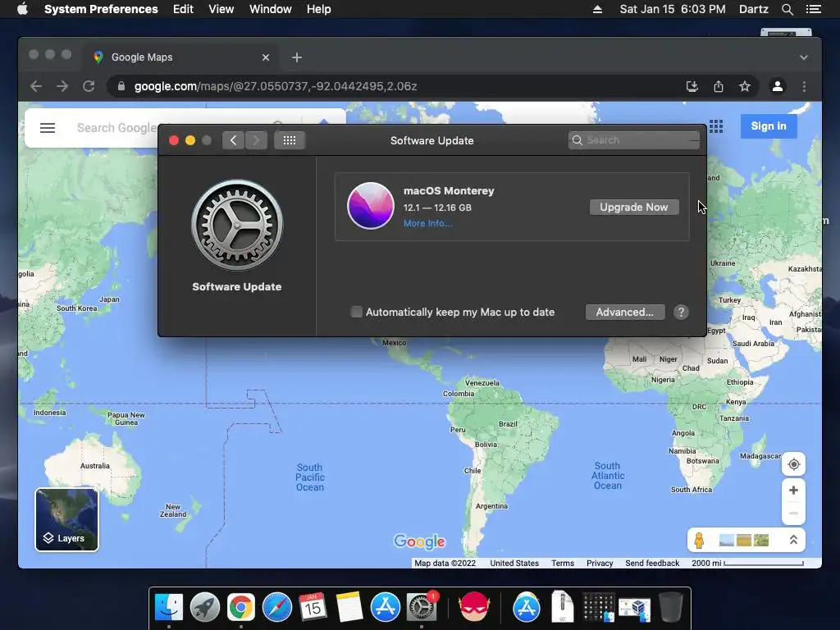Open Spotlight search in menu bar
840x630 pixels.
pyautogui.click(x=787, y=9)
